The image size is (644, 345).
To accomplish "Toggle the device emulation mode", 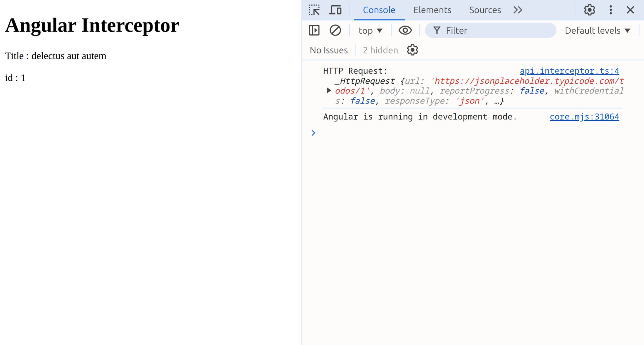I will pyautogui.click(x=336, y=10).
